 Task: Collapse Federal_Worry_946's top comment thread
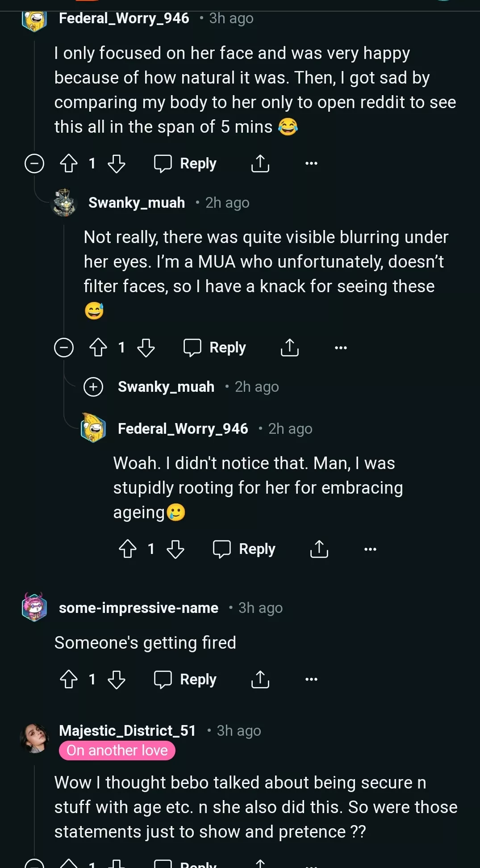click(34, 164)
